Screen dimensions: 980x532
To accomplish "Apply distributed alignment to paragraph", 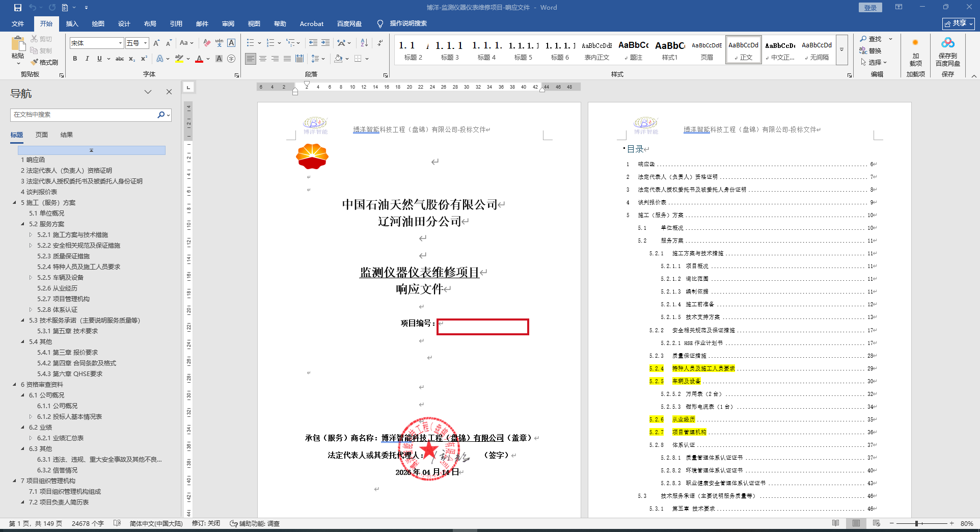I will click(x=300, y=59).
